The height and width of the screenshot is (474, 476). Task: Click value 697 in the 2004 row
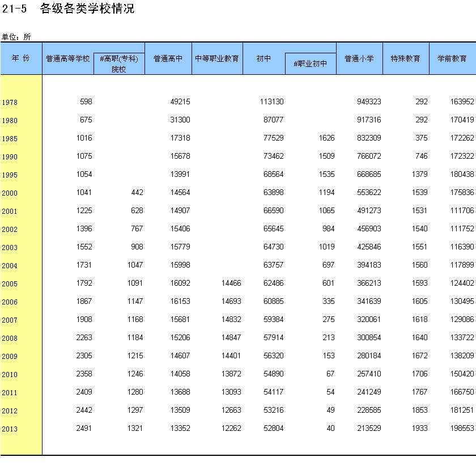[x=329, y=265]
